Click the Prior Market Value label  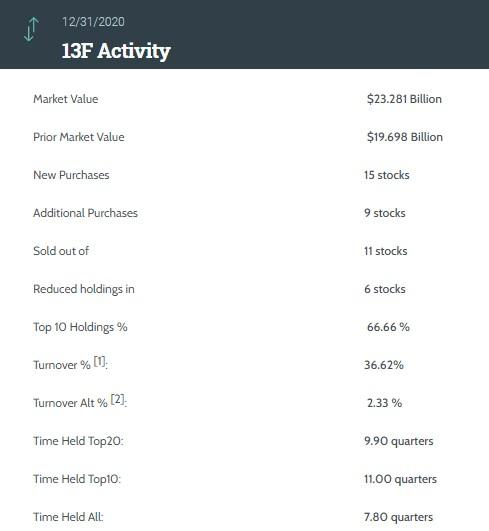tap(79, 137)
